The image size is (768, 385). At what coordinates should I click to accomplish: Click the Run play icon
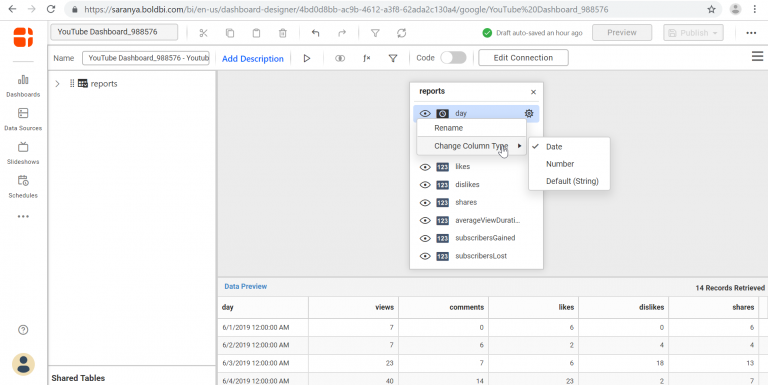tap(307, 58)
